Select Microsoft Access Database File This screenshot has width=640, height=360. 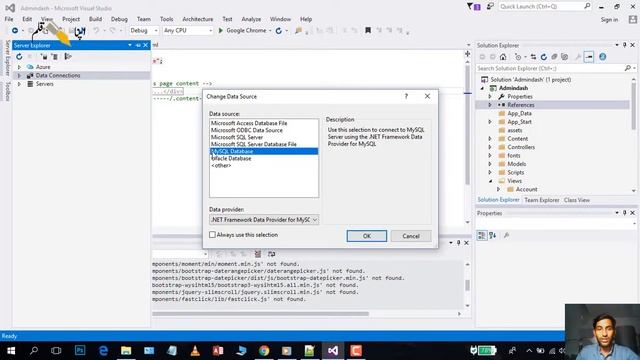pos(249,123)
